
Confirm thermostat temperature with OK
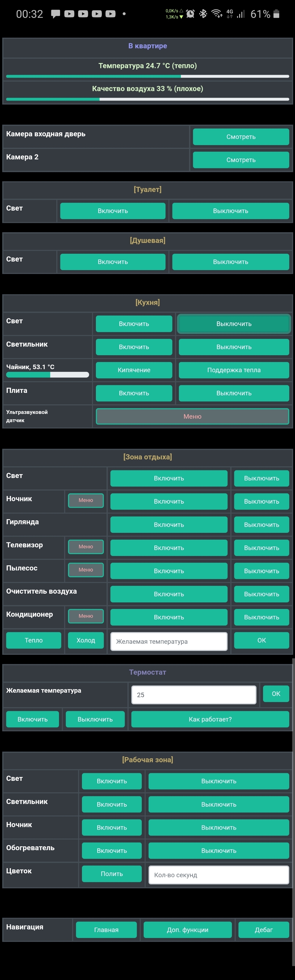coord(276,694)
